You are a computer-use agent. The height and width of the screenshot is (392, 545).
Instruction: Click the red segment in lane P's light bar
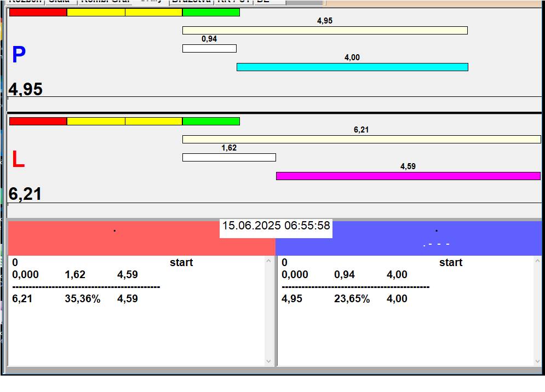pyautogui.click(x=38, y=13)
